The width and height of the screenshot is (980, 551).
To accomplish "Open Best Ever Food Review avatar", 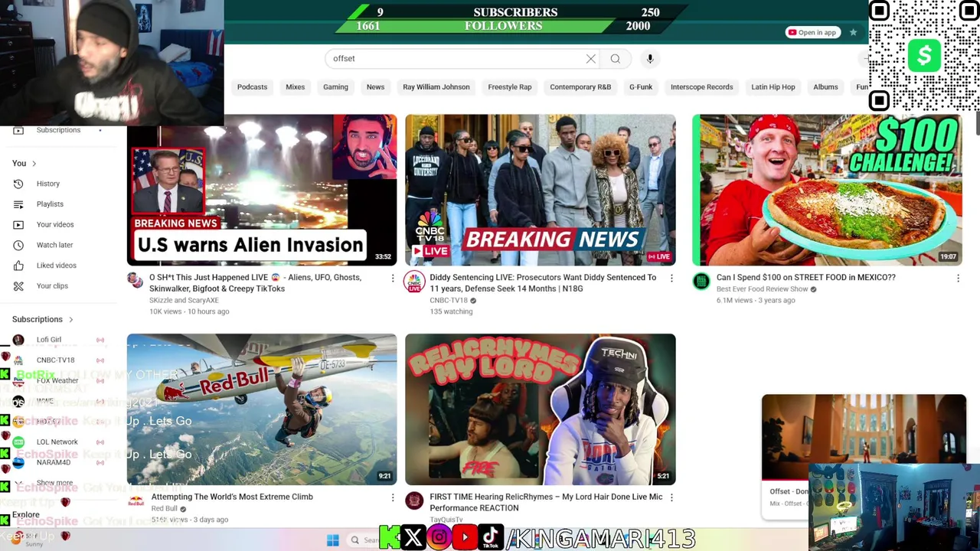I will 701,282.
